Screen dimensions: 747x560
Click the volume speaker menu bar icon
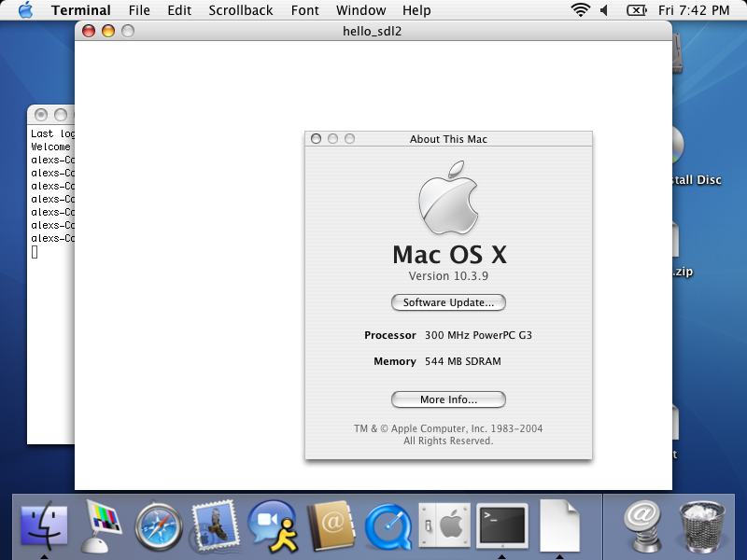(x=603, y=10)
